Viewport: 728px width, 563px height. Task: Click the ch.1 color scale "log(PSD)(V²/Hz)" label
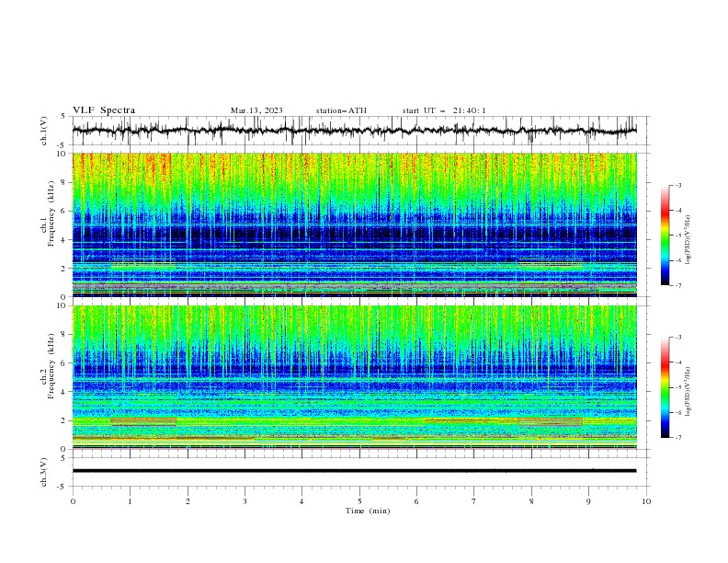688,240
